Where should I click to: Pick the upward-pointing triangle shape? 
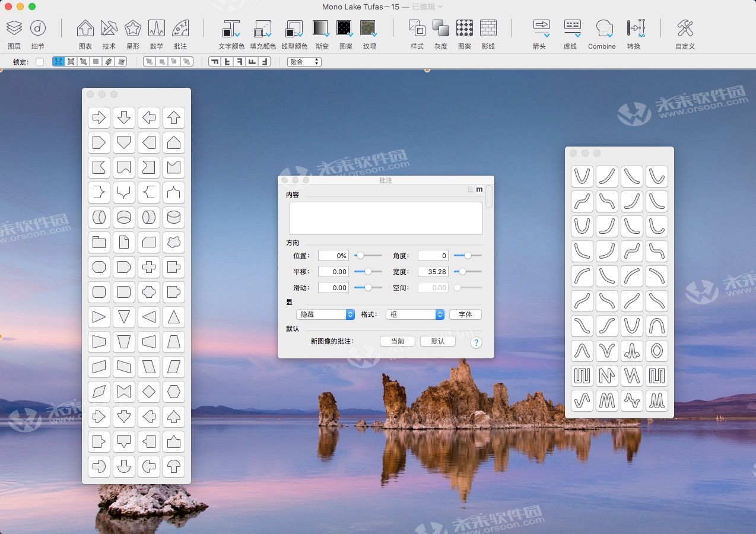(174, 317)
